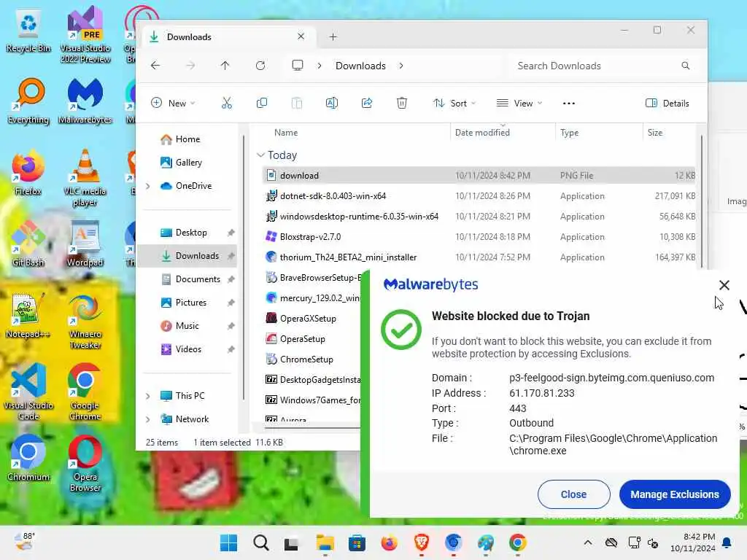
Task: Click the Copy icon in Explorer toolbar
Action: 262,103
